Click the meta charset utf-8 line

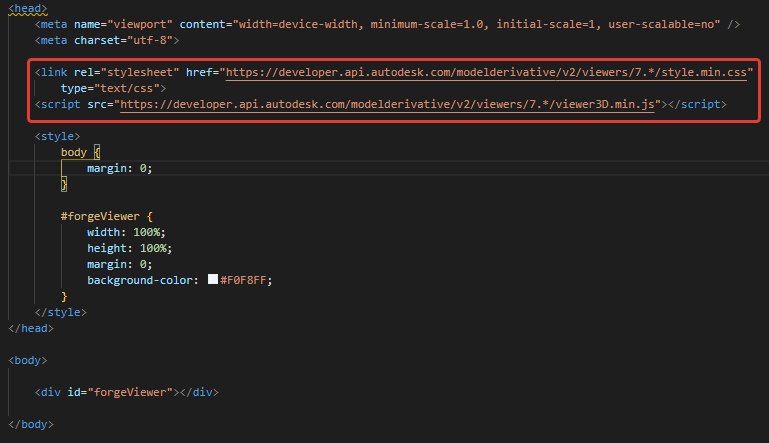tap(107, 40)
